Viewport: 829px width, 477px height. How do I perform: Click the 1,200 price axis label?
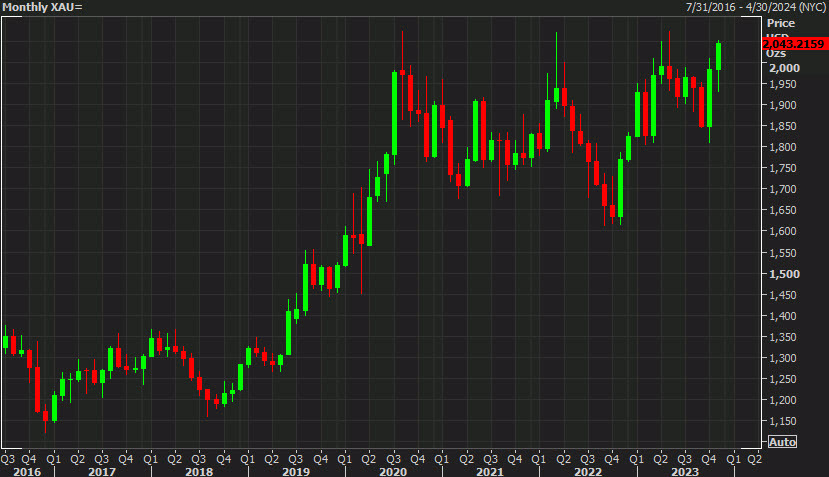[783, 400]
